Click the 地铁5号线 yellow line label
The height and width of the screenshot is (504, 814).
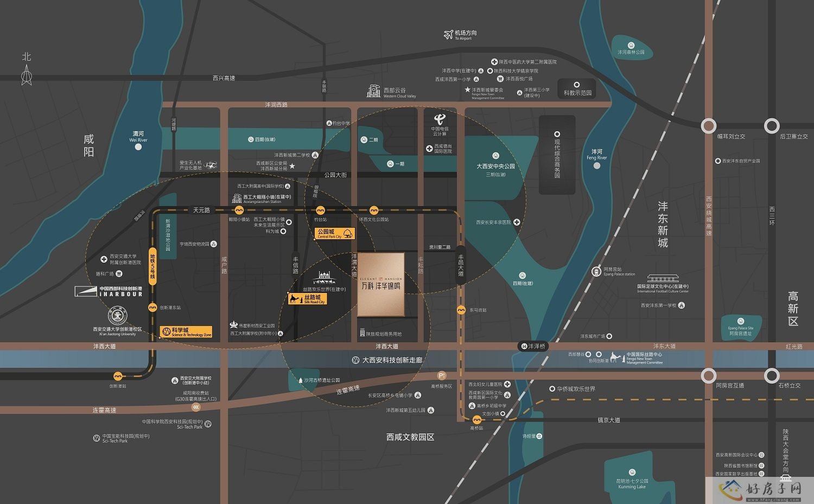(152, 266)
